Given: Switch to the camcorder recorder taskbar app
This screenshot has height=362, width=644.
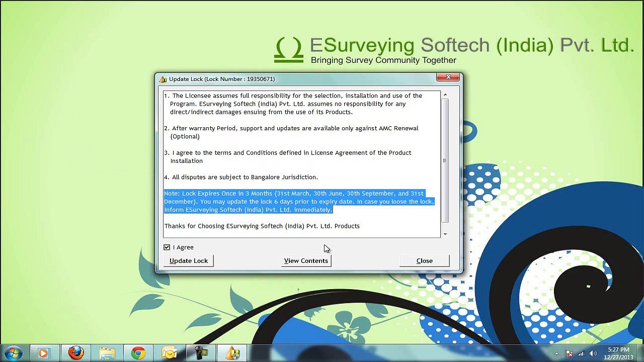Looking at the screenshot, I should (200, 353).
